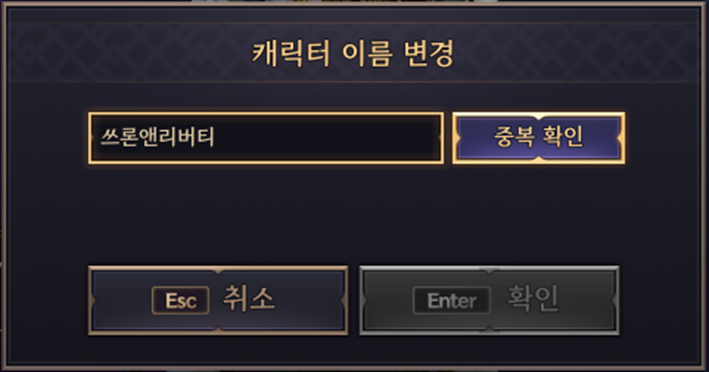Click the Esc key badge icon

[180, 301]
